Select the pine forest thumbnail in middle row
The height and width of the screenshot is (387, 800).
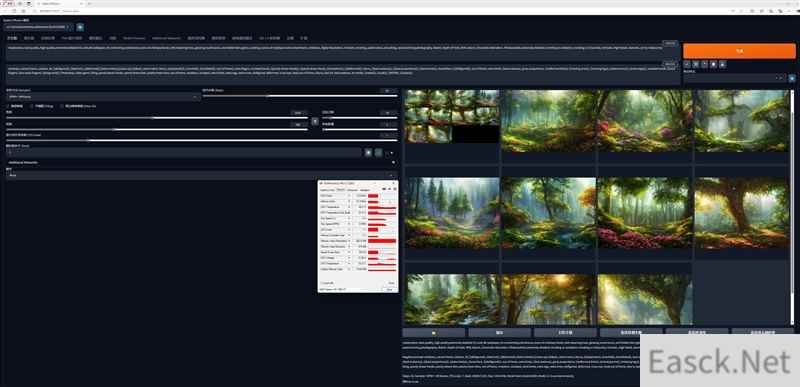tap(452, 213)
